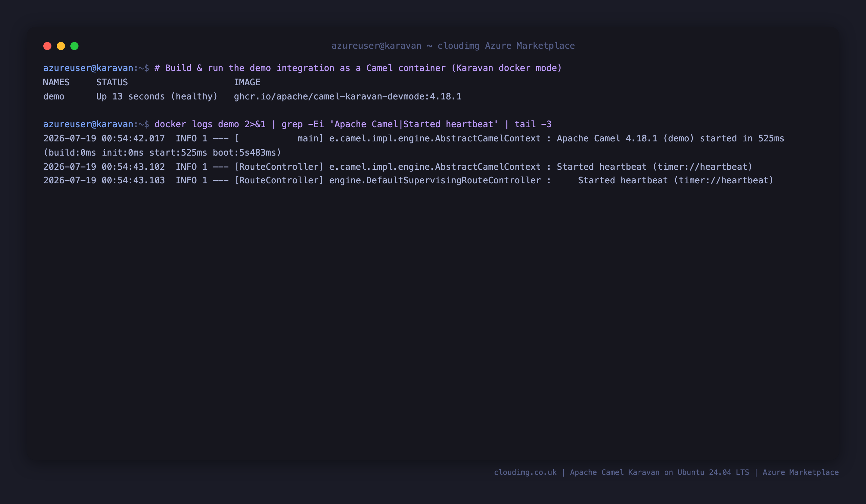
Task: Click '(build:0ms init:0ms start:525ms boot:5s483ms)' line
Action: (x=162, y=153)
